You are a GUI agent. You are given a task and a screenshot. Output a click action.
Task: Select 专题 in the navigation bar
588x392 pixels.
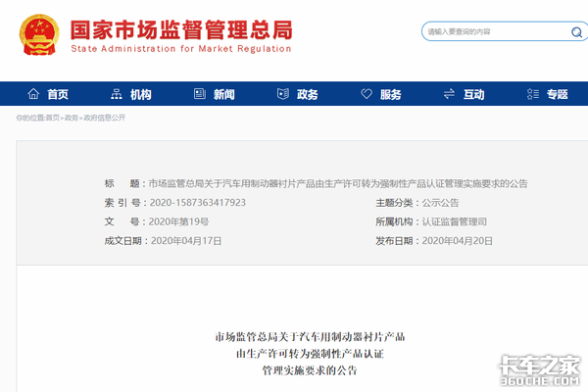point(558,95)
